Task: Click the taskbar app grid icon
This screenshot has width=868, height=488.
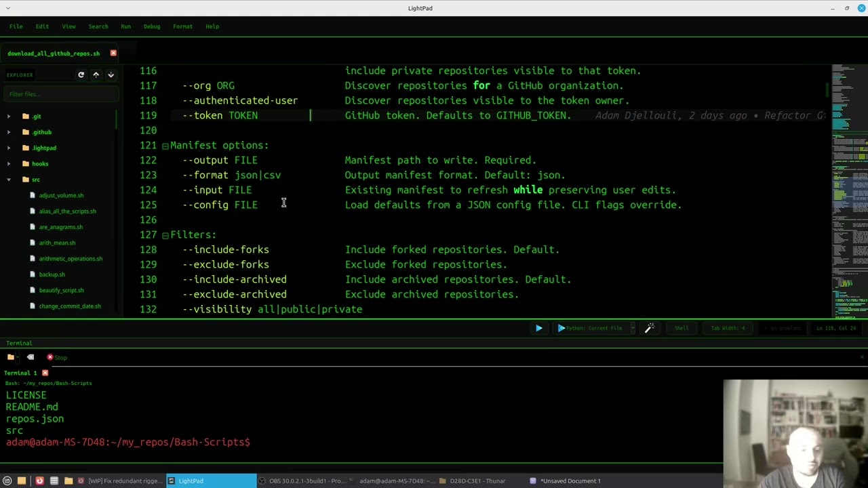Action: pyautogui.click(x=54, y=481)
